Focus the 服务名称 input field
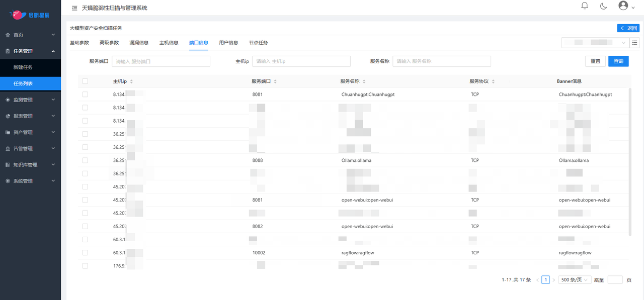This screenshot has height=300, width=644. (441, 61)
